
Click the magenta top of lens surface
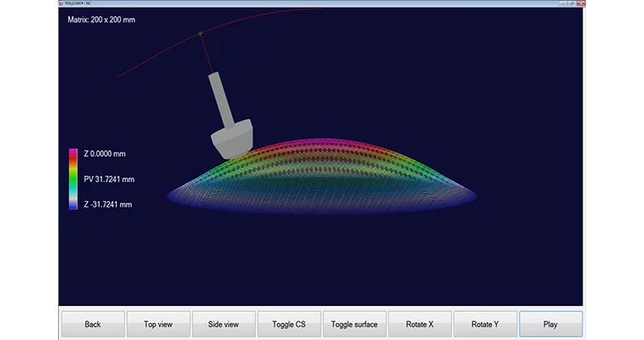click(x=322, y=142)
